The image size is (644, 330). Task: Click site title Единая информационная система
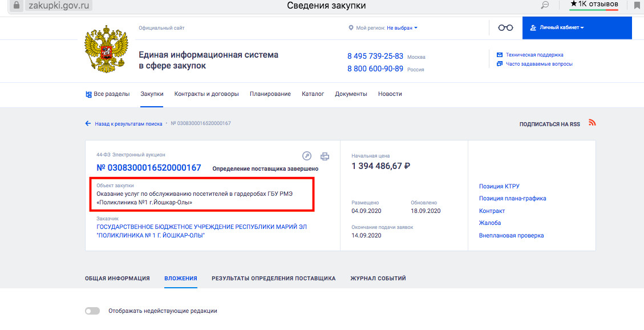tap(209, 60)
